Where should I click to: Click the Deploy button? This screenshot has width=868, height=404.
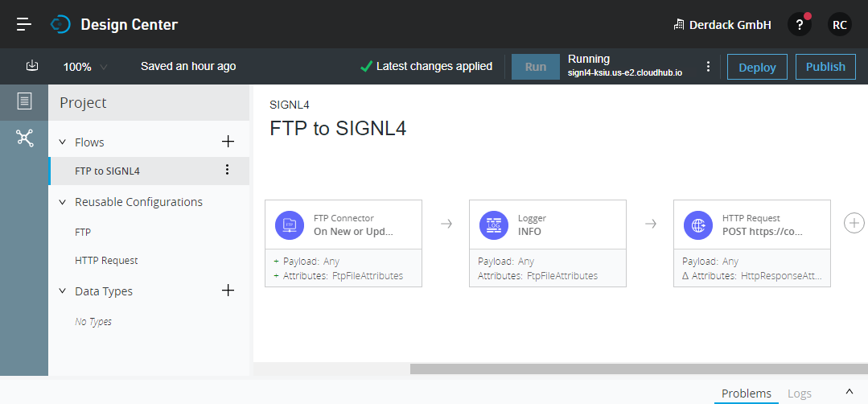tap(757, 67)
